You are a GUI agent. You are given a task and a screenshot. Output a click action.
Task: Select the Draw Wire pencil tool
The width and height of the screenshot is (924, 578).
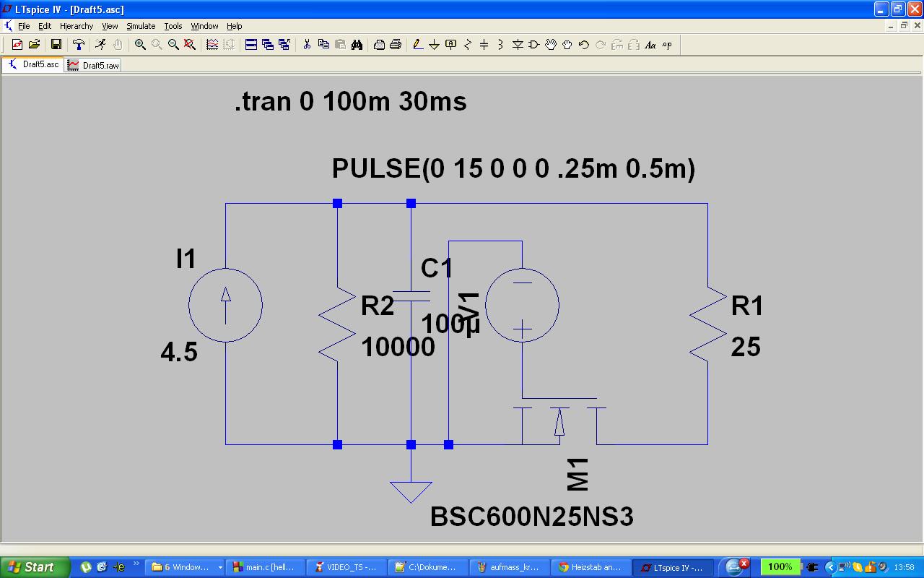click(418, 45)
